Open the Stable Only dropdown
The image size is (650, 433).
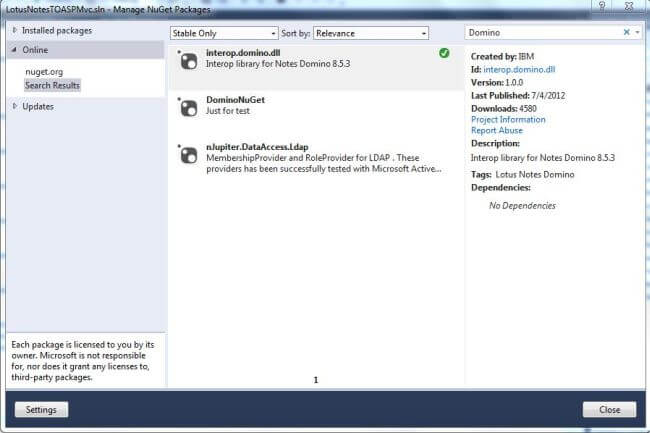pos(224,33)
